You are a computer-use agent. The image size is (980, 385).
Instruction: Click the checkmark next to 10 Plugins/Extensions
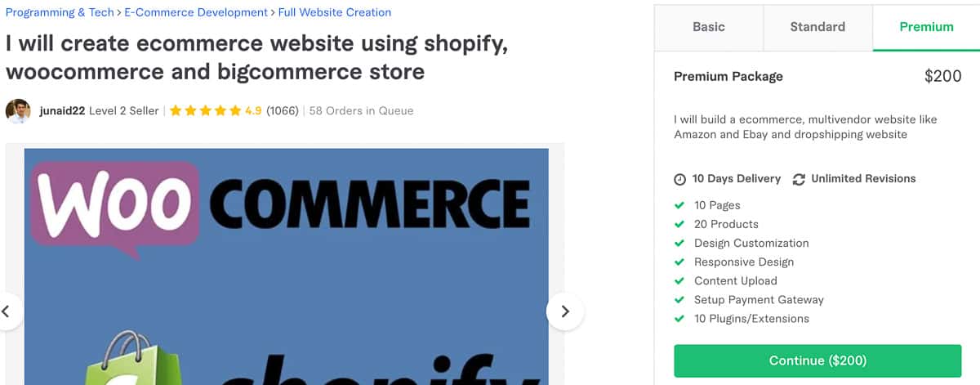679,319
